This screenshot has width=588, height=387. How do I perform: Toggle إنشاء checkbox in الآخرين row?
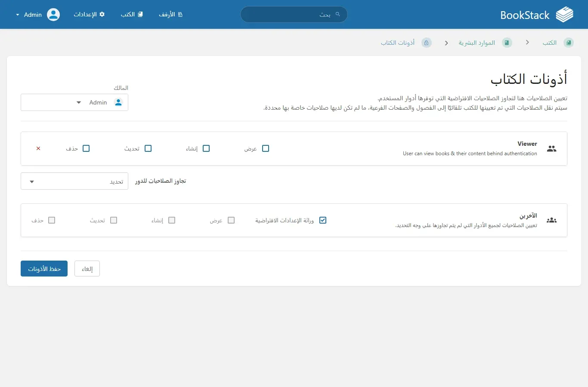click(172, 220)
